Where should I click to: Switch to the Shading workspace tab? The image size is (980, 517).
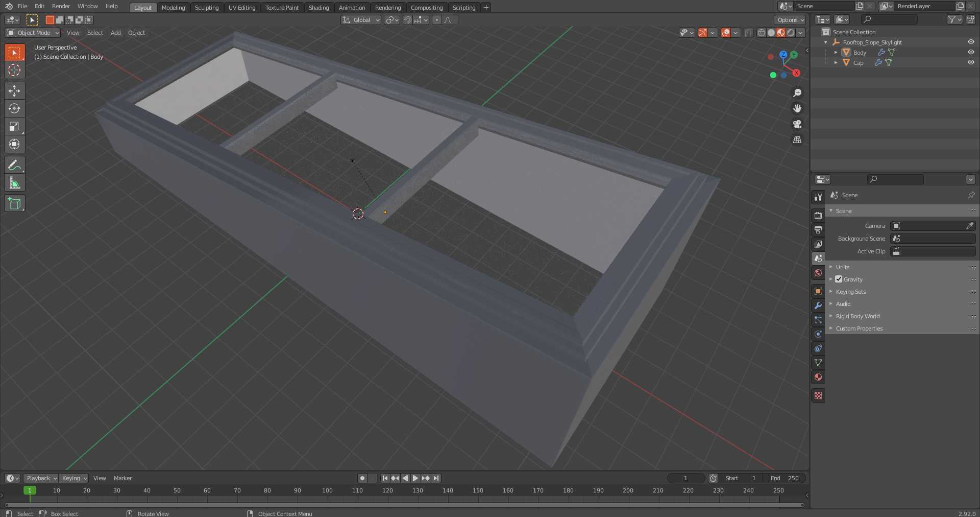tap(318, 8)
